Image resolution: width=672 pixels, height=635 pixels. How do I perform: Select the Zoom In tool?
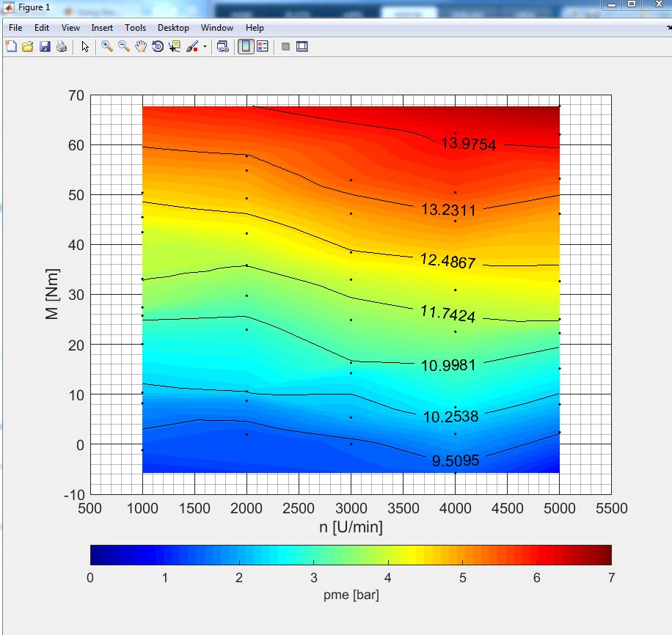pos(107,46)
